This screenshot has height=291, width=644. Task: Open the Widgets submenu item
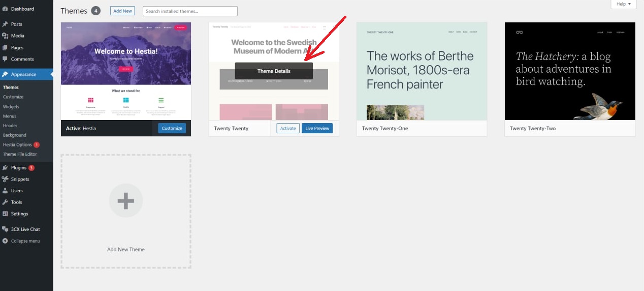11,107
